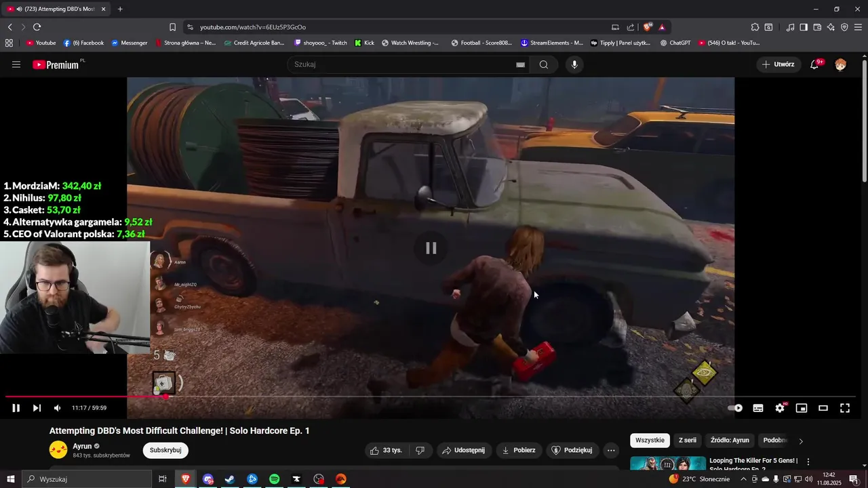
Task: Open more actions three-dot menu under video
Action: pos(611,450)
